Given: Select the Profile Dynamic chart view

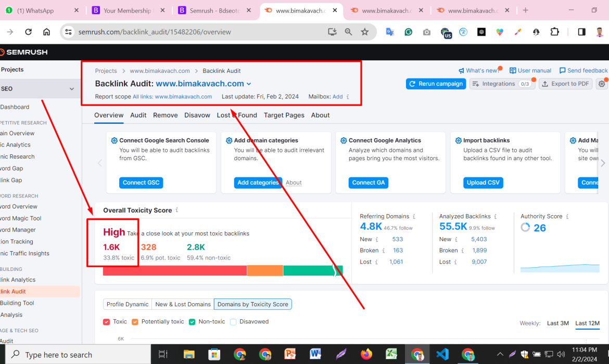Looking at the screenshot, I should coord(128,304).
